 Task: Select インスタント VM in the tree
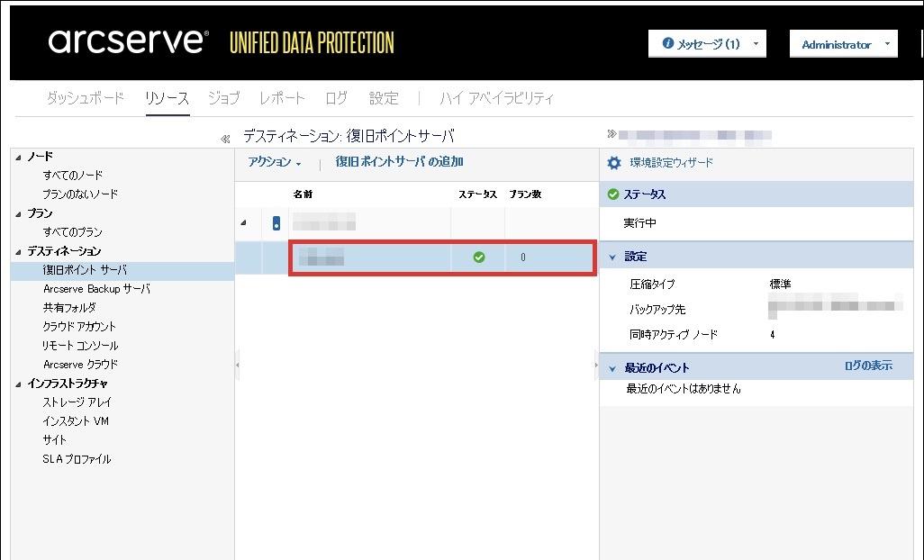pyautogui.click(x=76, y=421)
